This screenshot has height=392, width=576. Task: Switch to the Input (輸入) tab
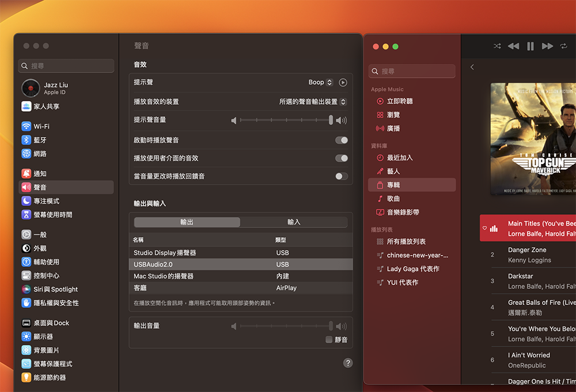click(294, 222)
